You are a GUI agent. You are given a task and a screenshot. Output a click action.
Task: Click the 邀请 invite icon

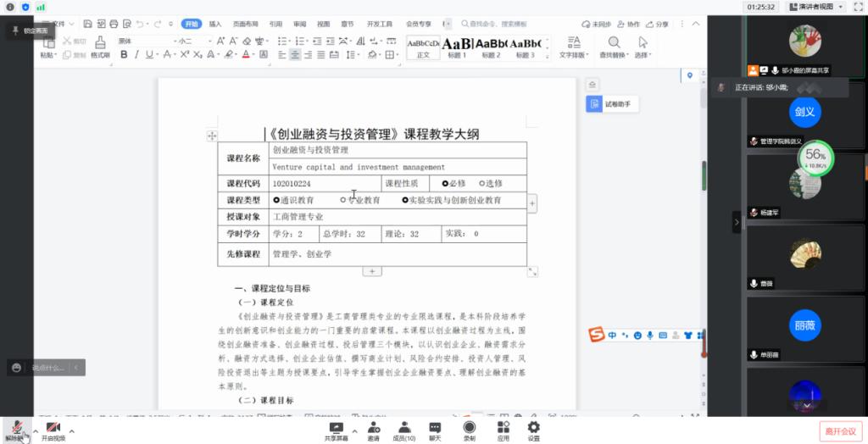tap(373, 429)
